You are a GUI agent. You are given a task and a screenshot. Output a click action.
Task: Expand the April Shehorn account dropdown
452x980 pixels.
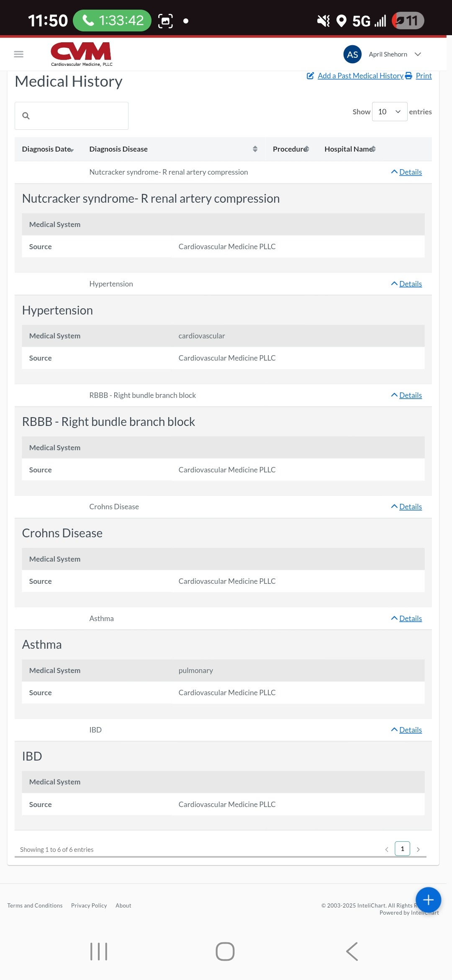418,54
